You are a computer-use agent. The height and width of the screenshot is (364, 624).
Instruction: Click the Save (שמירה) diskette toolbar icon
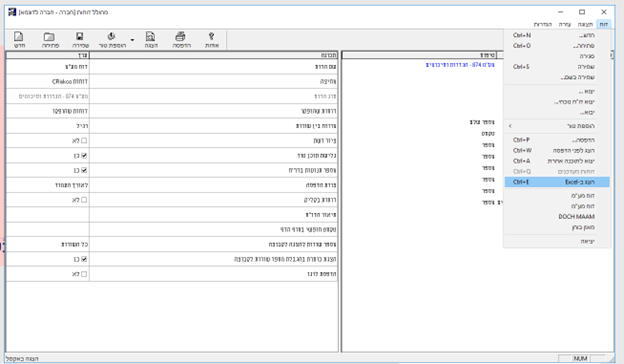click(80, 37)
